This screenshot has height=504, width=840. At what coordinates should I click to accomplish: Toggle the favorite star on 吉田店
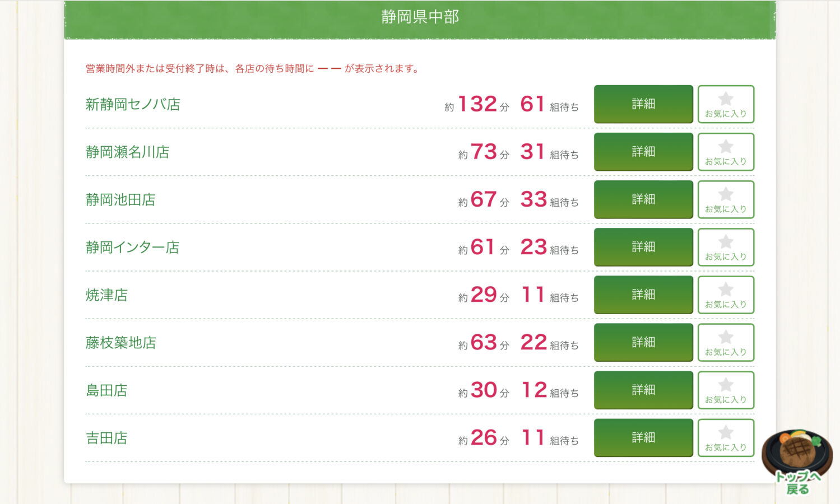click(x=726, y=437)
